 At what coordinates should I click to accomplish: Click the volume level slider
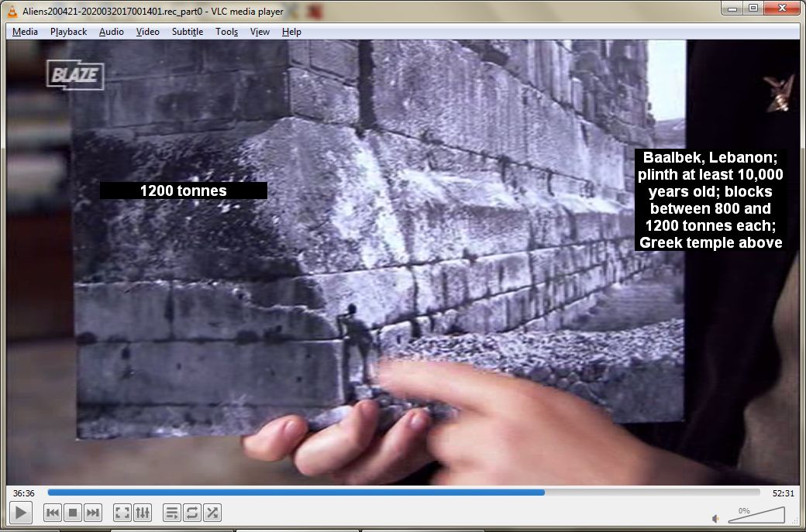756,516
